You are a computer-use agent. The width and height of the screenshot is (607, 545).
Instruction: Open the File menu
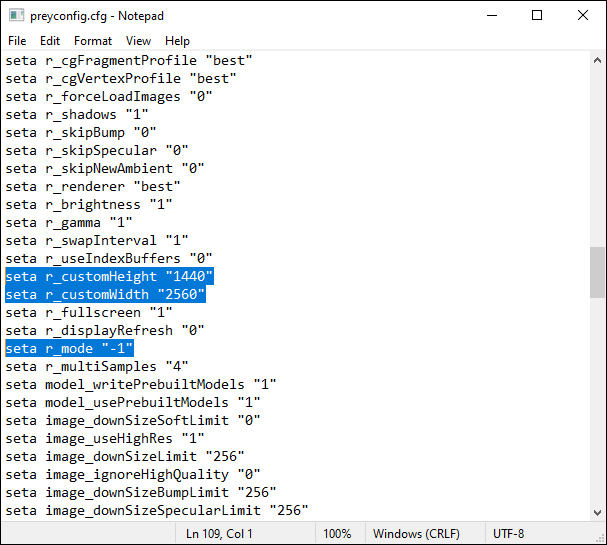(x=17, y=41)
